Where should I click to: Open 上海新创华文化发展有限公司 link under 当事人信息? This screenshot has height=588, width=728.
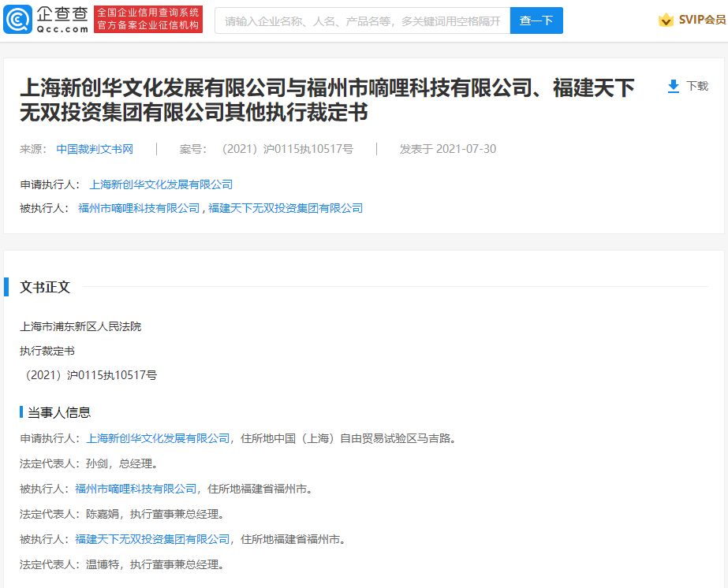[158, 438]
